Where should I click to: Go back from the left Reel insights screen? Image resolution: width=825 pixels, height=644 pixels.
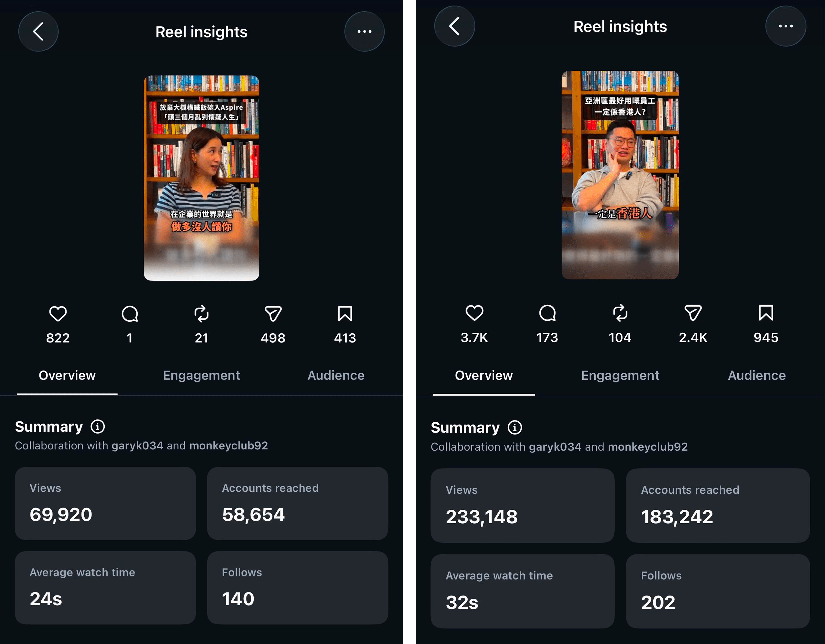(39, 31)
